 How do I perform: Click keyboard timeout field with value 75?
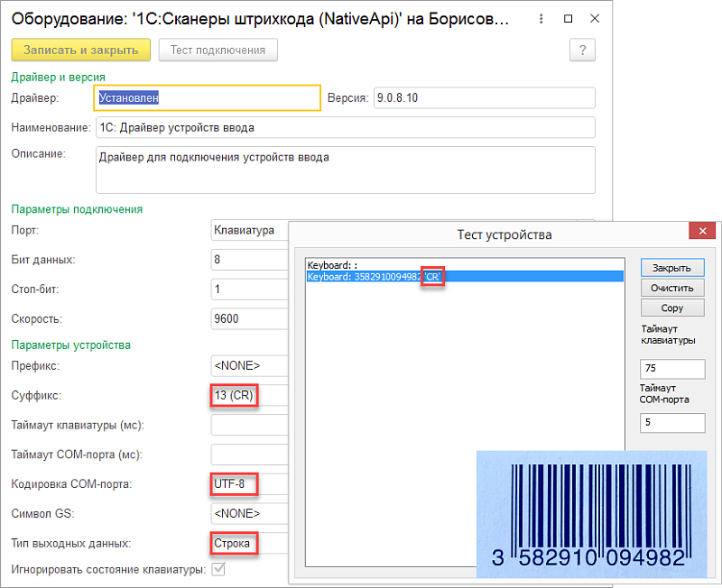coord(671,369)
